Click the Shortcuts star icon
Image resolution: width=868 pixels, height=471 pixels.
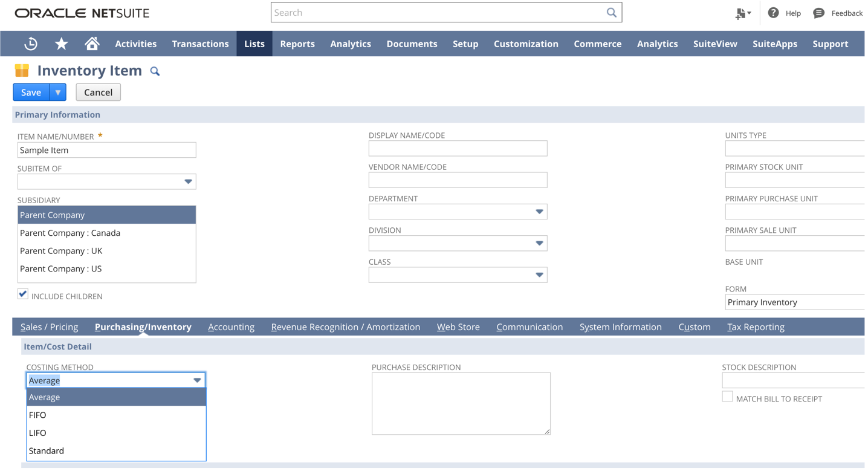coord(61,44)
